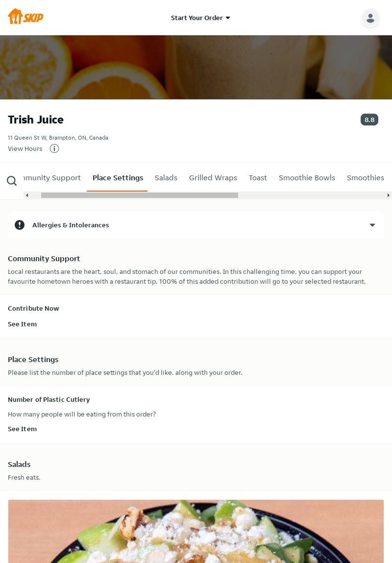Jump to the Smoothies tab
392x563 pixels.
(x=365, y=178)
